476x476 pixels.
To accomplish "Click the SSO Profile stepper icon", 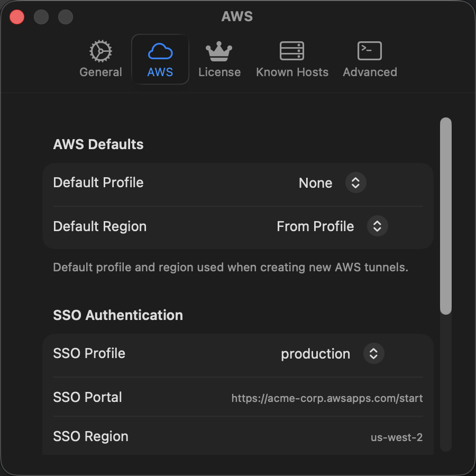I will point(373,353).
